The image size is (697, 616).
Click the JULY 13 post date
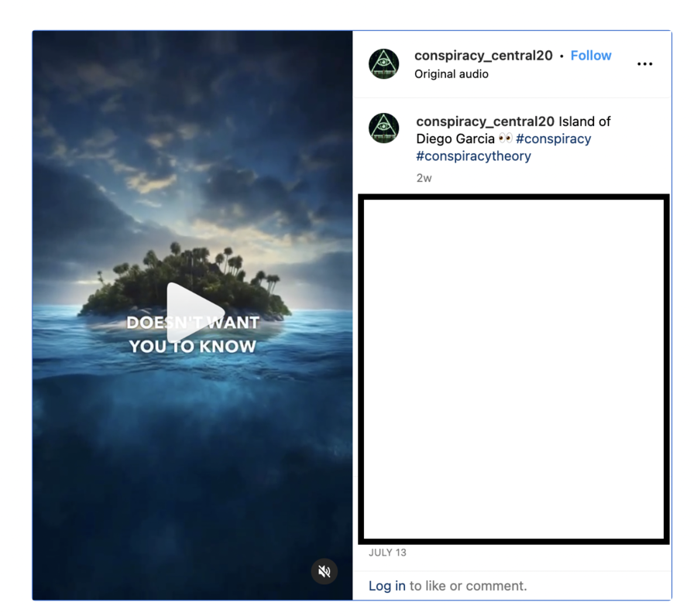387,553
